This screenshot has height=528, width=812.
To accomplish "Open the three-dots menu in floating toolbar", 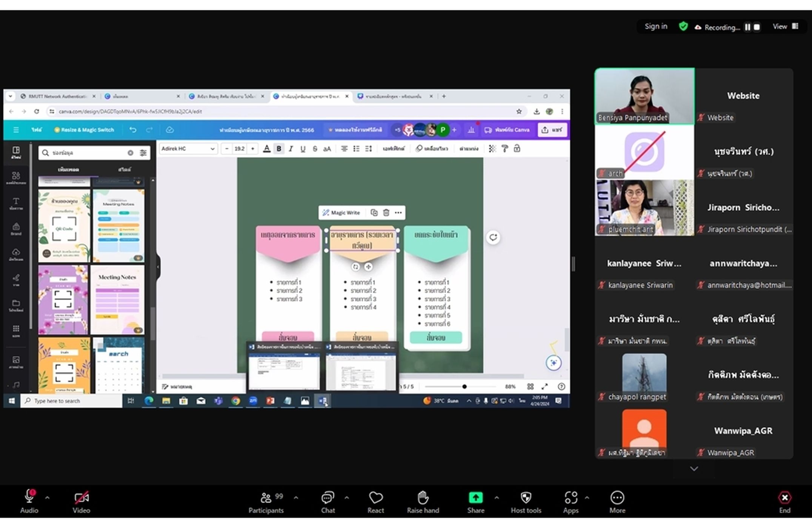I will pyautogui.click(x=398, y=212).
